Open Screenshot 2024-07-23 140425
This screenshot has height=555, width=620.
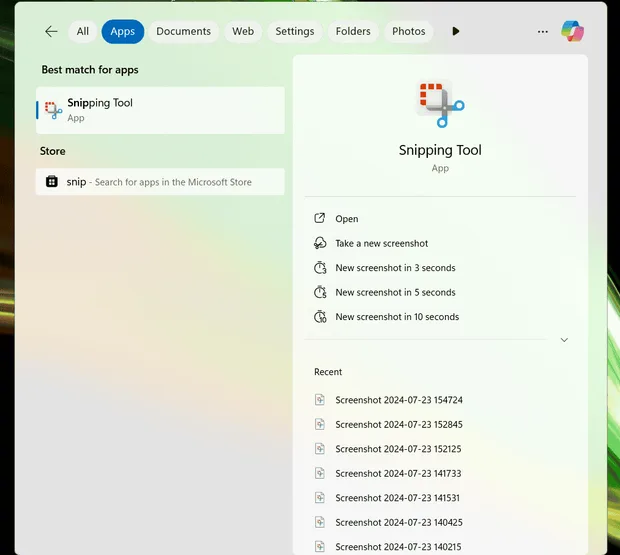399,523
